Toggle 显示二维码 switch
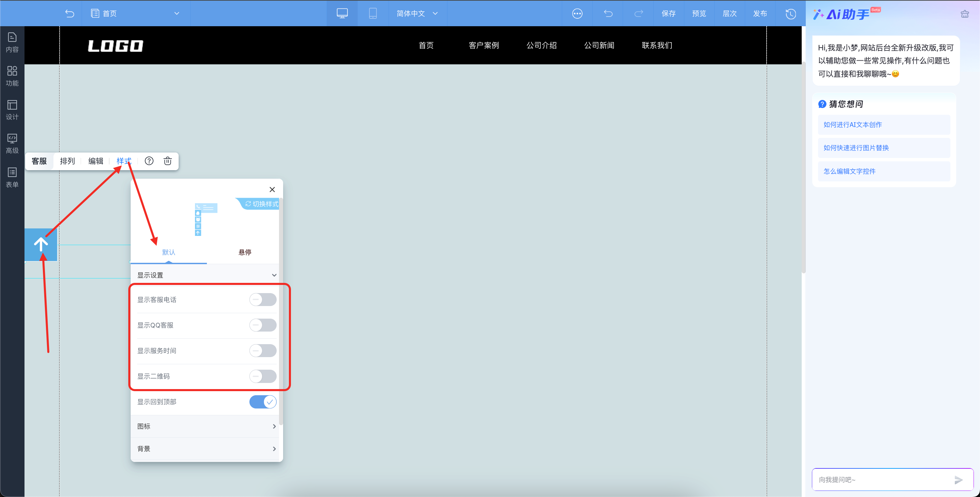Viewport: 980px width, 497px height. click(x=262, y=376)
